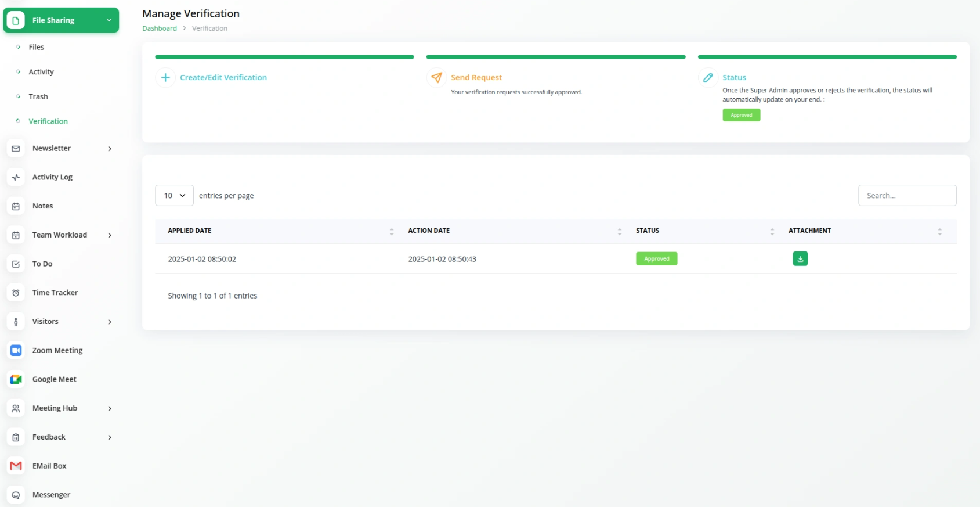
Task: Sort by Status column arrows
Action: click(772, 231)
